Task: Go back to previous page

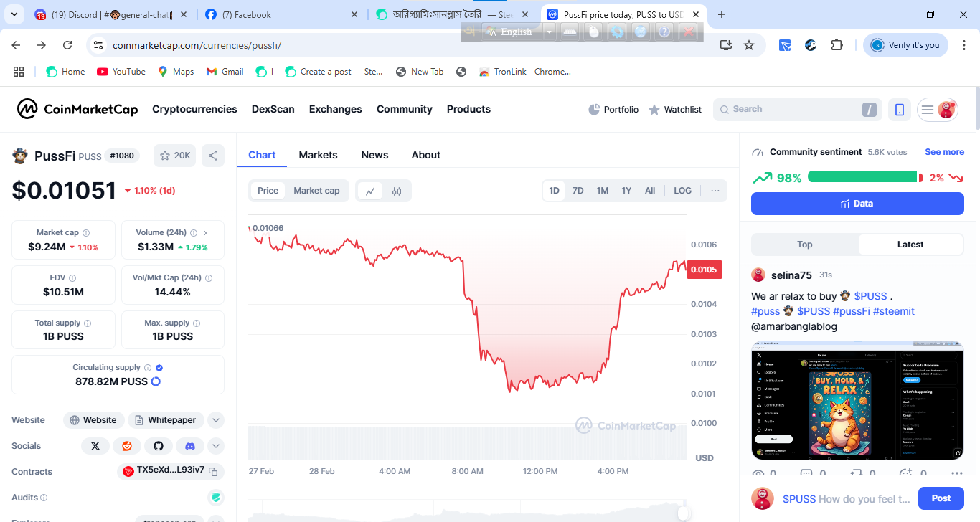Action: pyautogui.click(x=16, y=45)
